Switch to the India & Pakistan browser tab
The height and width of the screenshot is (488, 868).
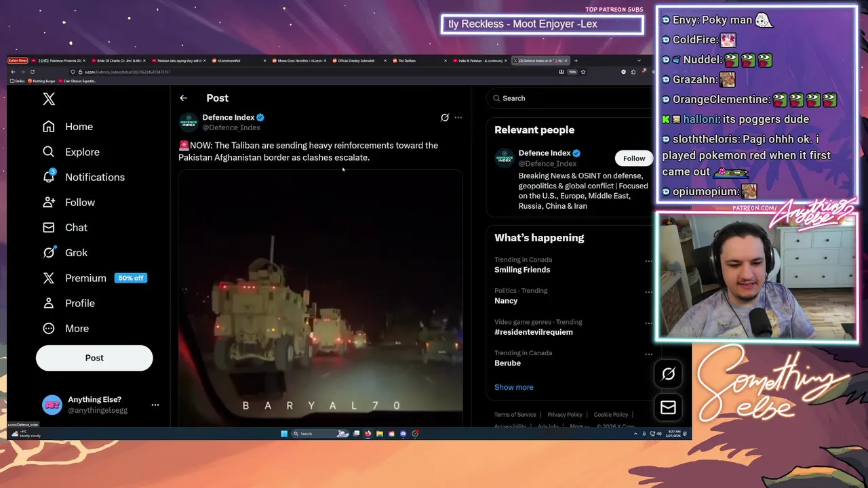tap(480, 60)
